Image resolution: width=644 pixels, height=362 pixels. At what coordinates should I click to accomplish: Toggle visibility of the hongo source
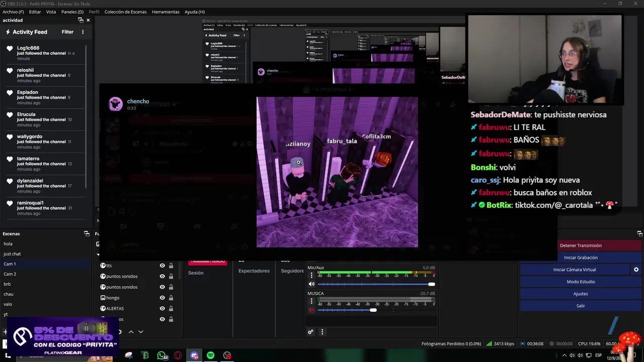[x=162, y=298]
